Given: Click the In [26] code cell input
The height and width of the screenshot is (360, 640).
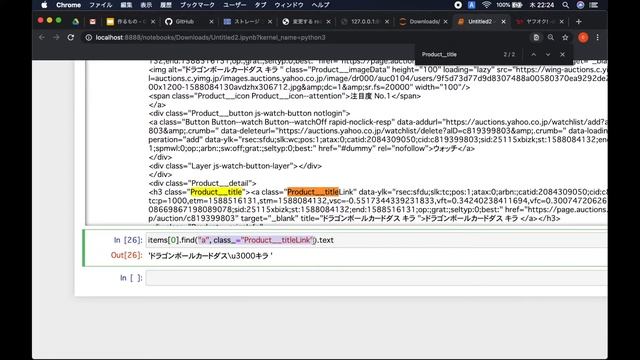Looking at the screenshot, I should [376, 240].
